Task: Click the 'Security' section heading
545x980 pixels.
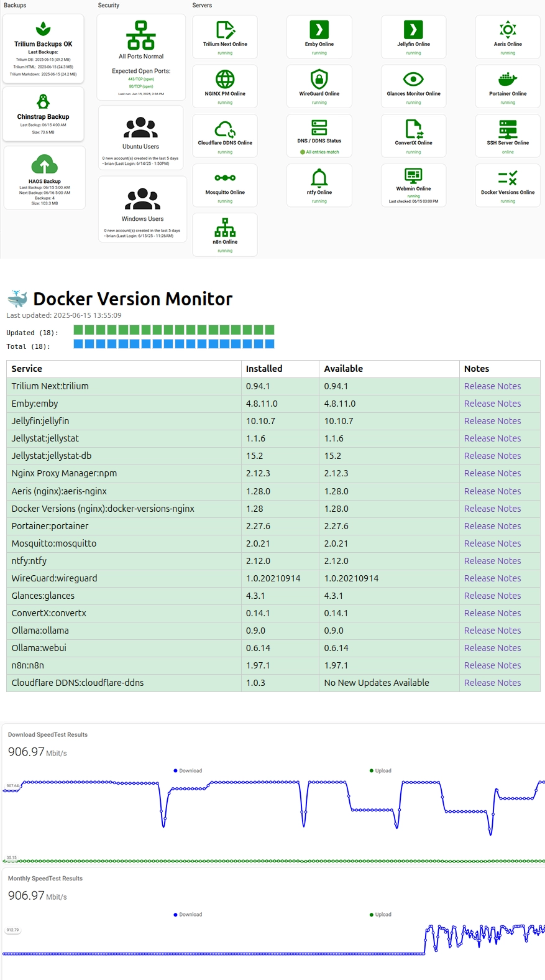Action: [x=109, y=5]
